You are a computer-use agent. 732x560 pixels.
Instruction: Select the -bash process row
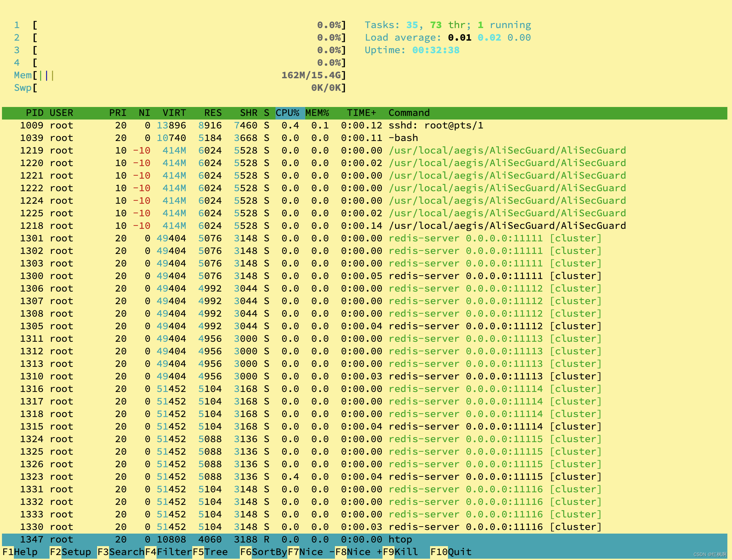[x=364, y=138]
